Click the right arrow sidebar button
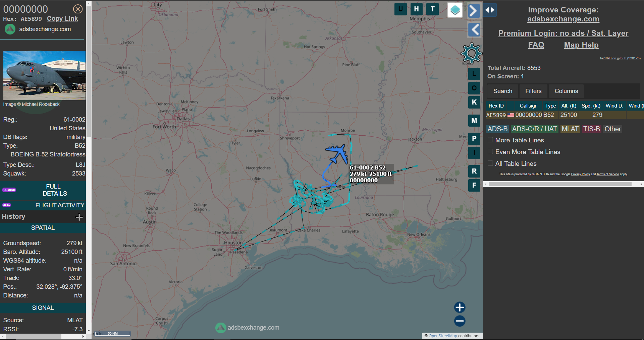The image size is (644, 340). pos(474,11)
